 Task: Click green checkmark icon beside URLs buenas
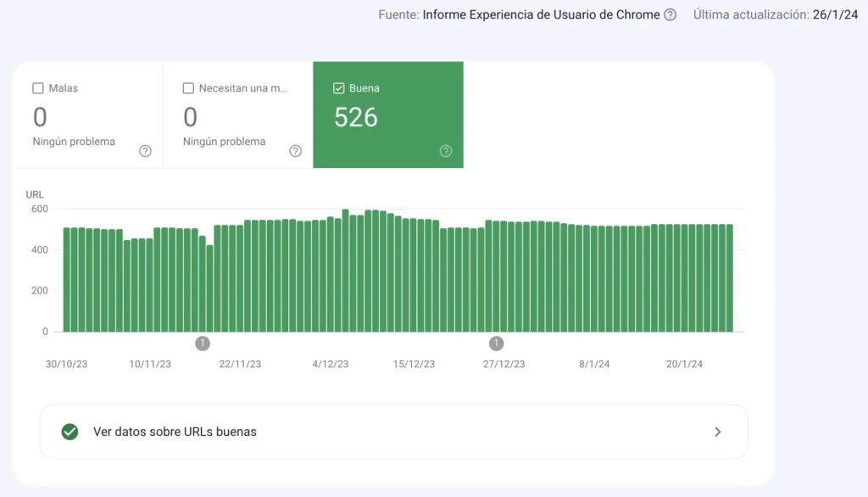coord(70,432)
